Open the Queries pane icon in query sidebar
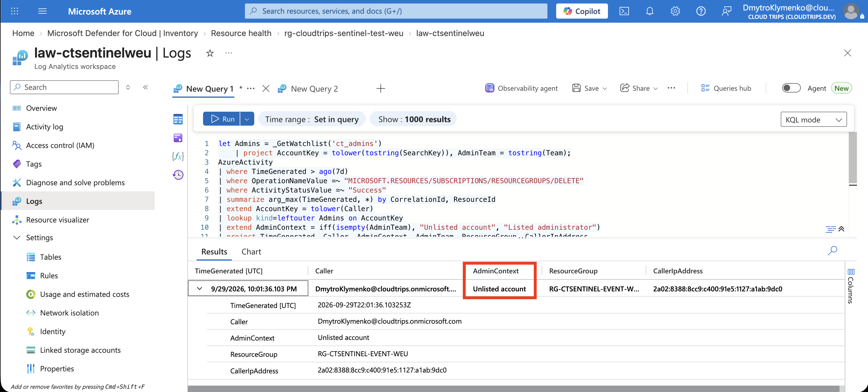Image resolution: width=868 pixels, height=392 pixels. click(178, 138)
